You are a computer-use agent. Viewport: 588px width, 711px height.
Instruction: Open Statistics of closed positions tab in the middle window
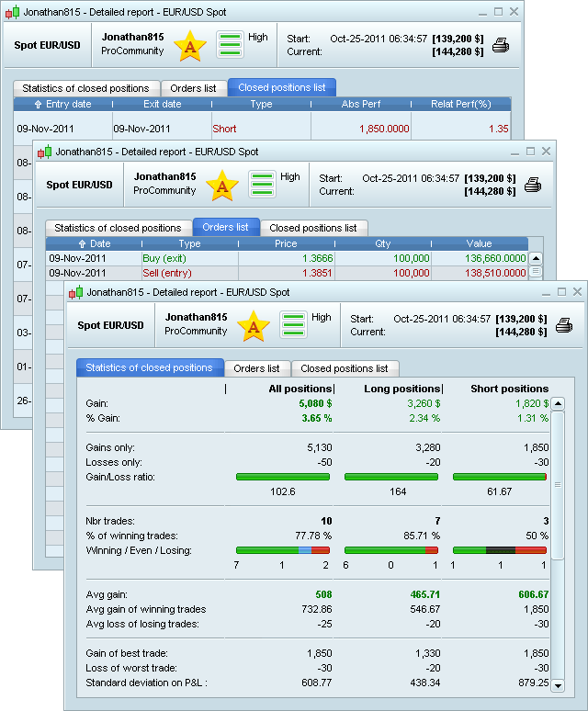[118, 228]
